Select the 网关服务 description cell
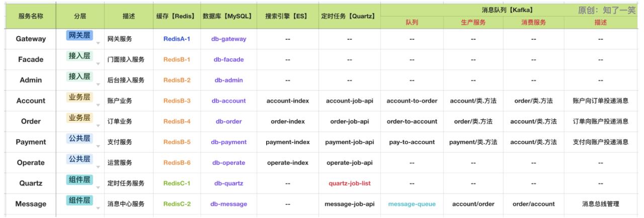 [x=128, y=39]
